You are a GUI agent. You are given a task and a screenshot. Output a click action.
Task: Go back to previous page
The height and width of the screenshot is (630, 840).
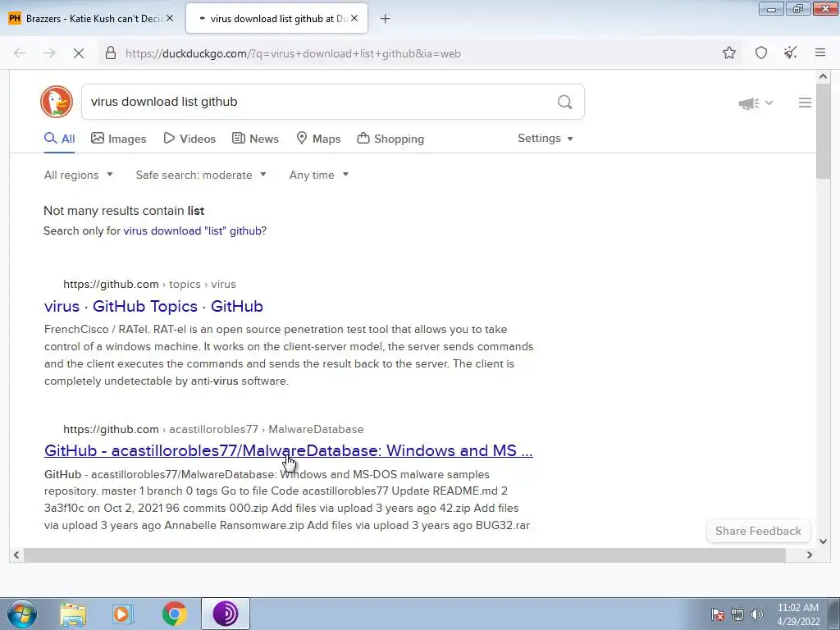(20, 53)
